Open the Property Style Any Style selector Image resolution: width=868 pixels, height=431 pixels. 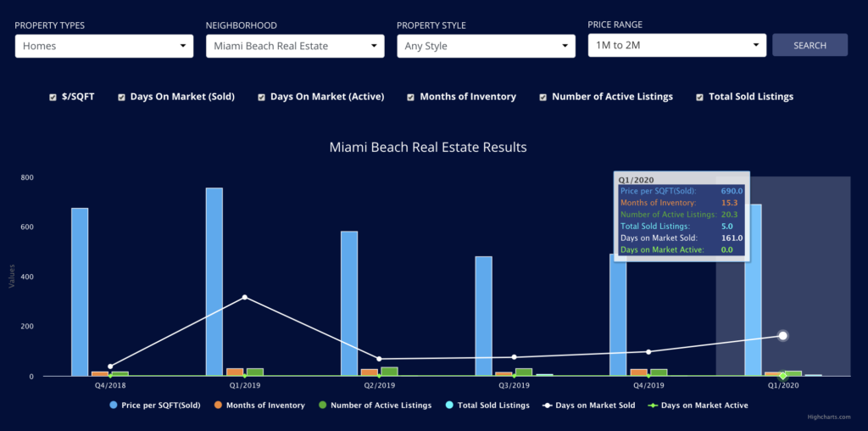486,46
